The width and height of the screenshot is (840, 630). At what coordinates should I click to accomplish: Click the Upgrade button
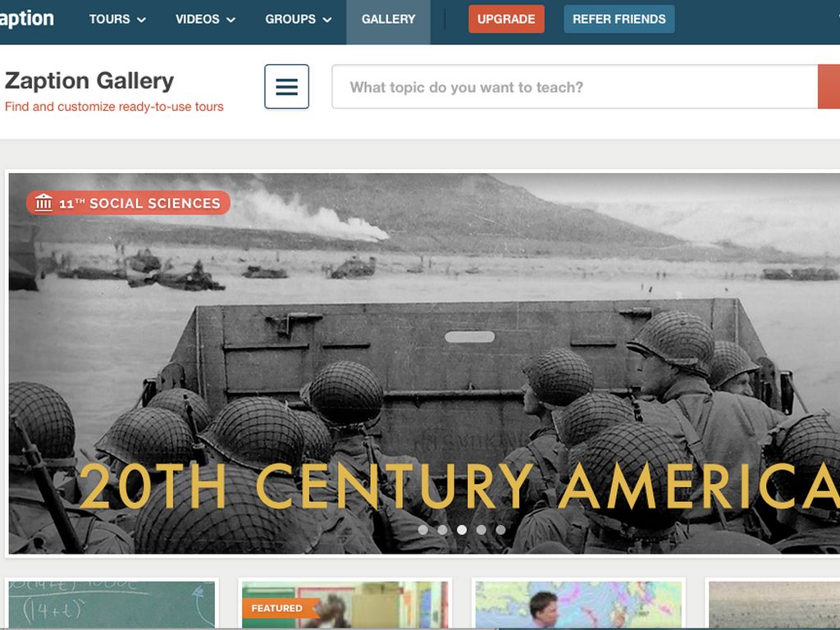coord(506,20)
